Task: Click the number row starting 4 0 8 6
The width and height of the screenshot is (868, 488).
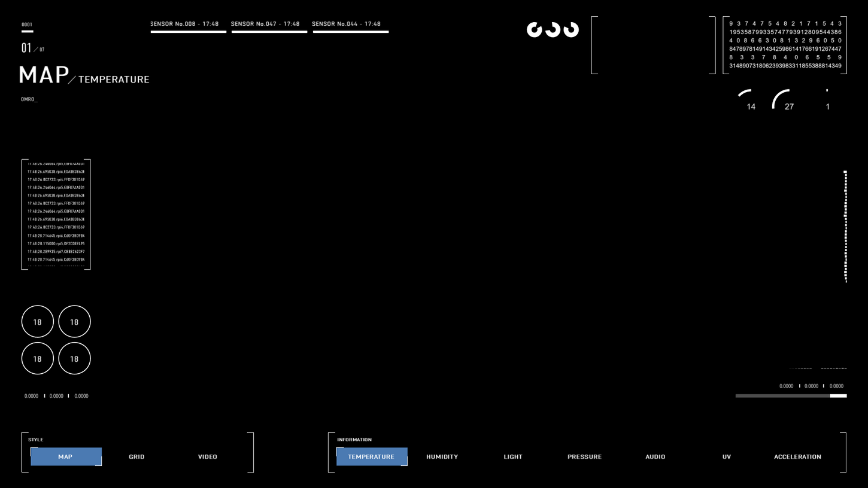Action: click(x=785, y=41)
